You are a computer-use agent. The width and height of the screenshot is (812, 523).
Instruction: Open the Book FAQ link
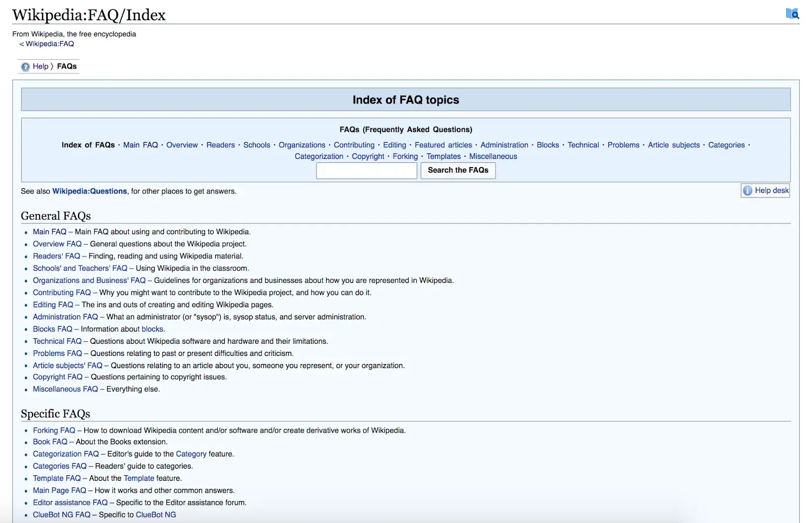tap(49, 442)
